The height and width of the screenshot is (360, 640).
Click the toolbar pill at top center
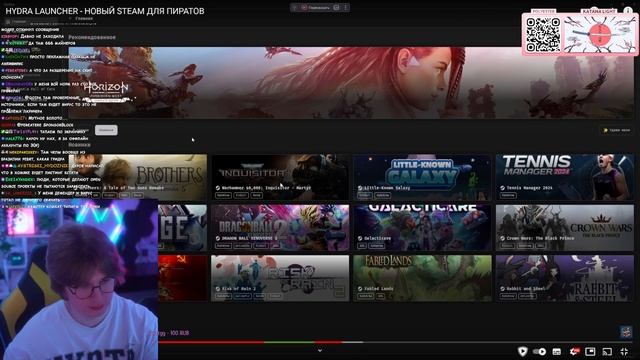pyautogui.click(x=320, y=7)
